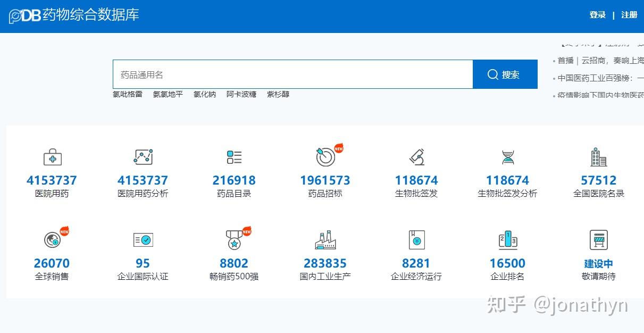This screenshot has width=644, height=333.
Task: Click the 药品目录 label
Action: 234,194
